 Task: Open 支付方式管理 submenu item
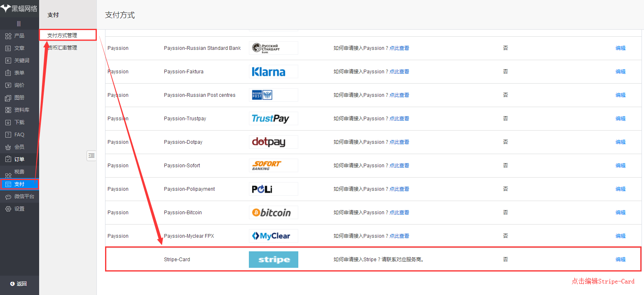coord(62,35)
